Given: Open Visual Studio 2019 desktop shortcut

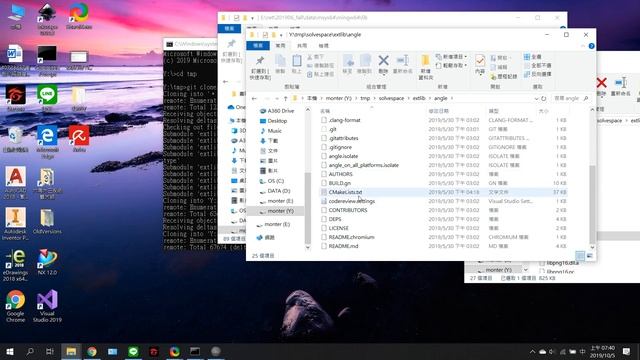Looking at the screenshot, I should tap(47, 306).
